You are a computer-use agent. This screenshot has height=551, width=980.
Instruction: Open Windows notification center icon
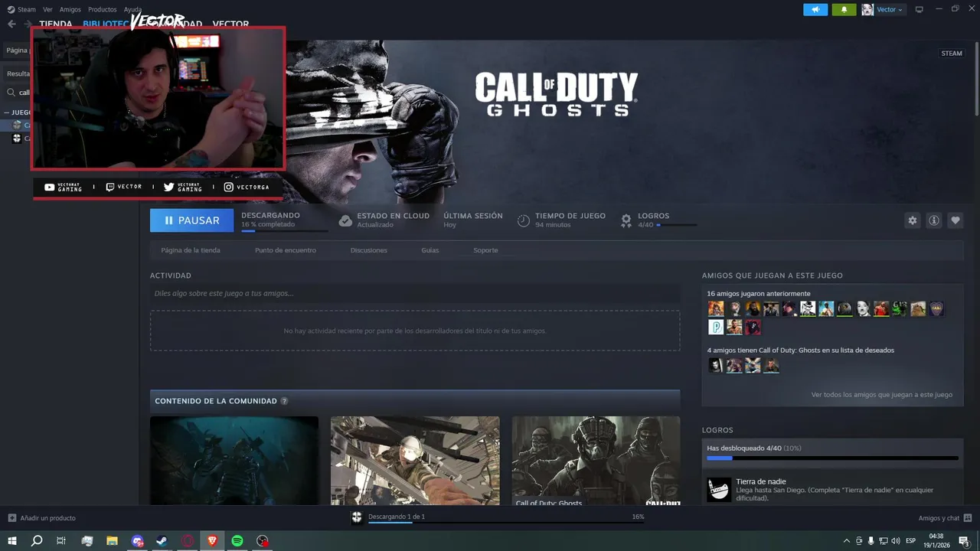click(x=964, y=541)
